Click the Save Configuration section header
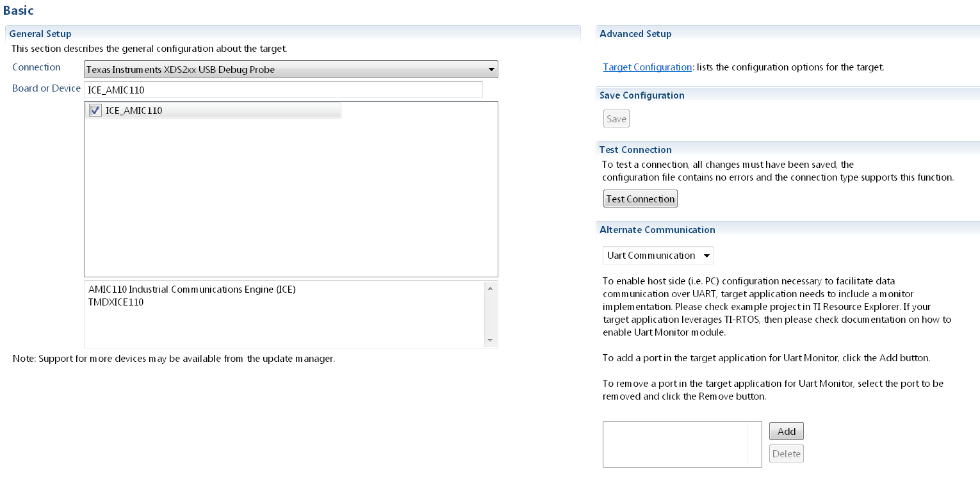Viewport: 980px width, 481px height. click(642, 95)
